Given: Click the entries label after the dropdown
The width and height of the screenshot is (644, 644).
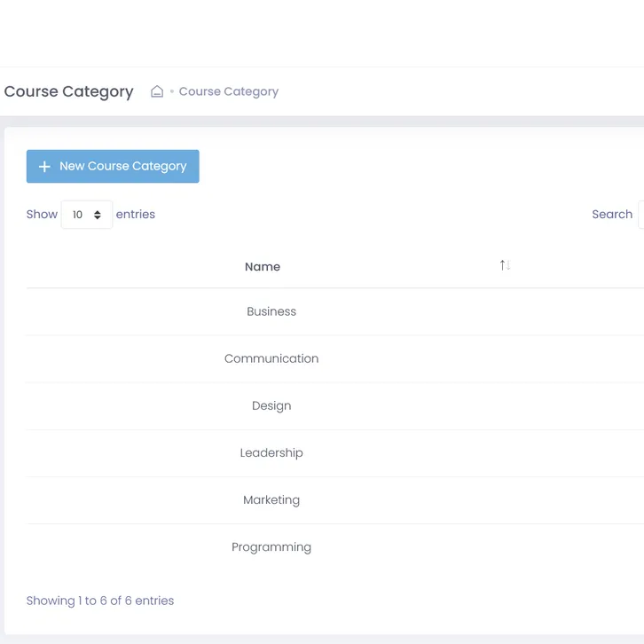Looking at the screenshot, I should coord(136,215).
